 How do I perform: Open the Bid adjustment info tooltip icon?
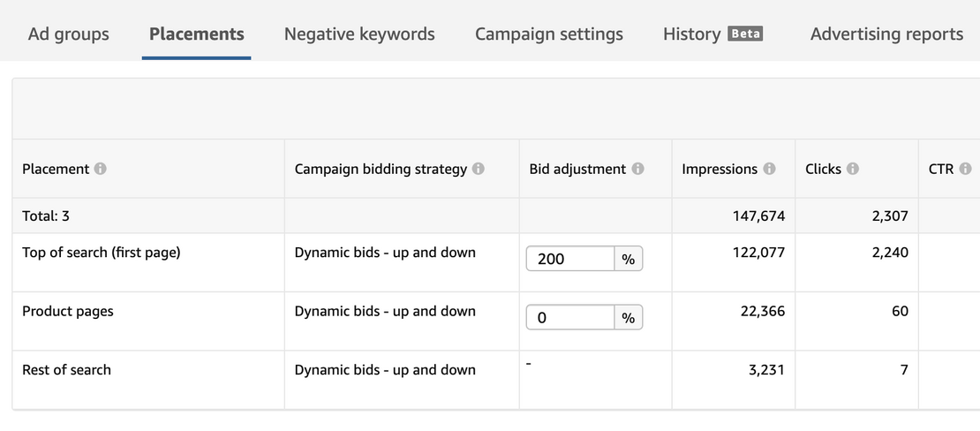tap(637, 169)
